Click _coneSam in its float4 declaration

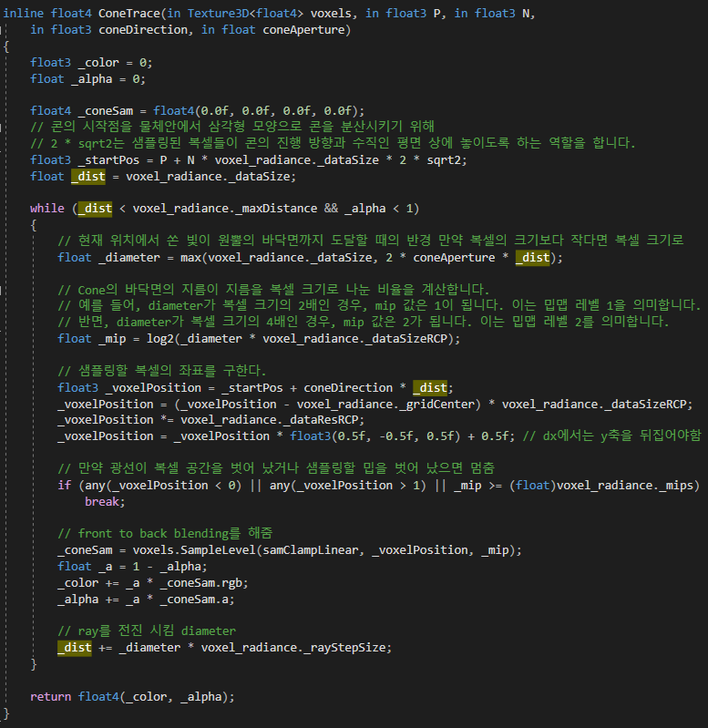tap(106, 111)
